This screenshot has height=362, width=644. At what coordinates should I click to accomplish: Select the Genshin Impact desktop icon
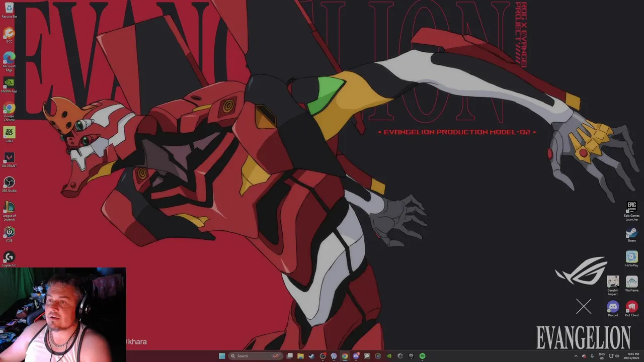click(613, 286)
